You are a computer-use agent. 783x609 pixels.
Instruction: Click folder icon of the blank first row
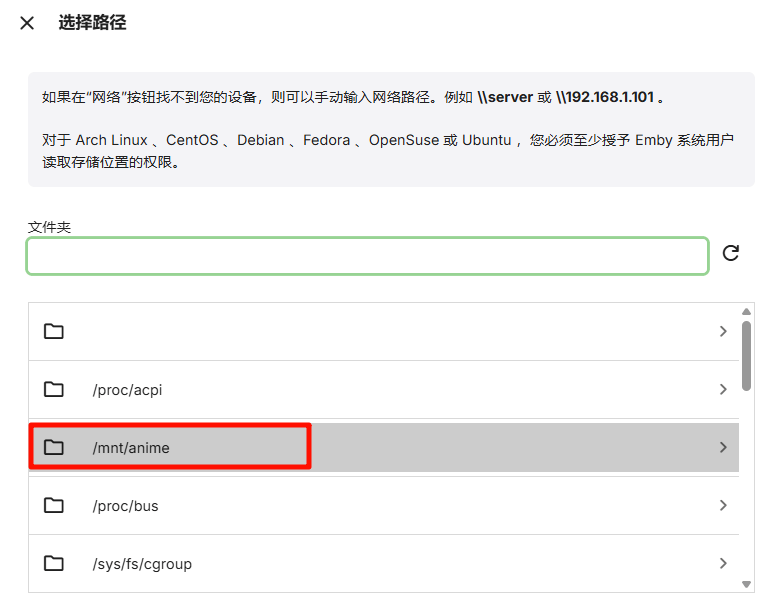point(54,331)
